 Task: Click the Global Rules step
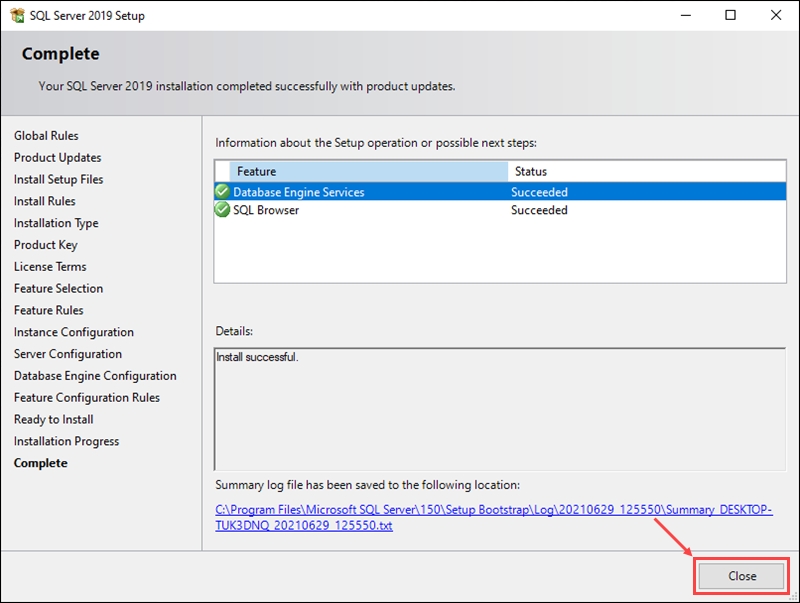pos(46,136)
